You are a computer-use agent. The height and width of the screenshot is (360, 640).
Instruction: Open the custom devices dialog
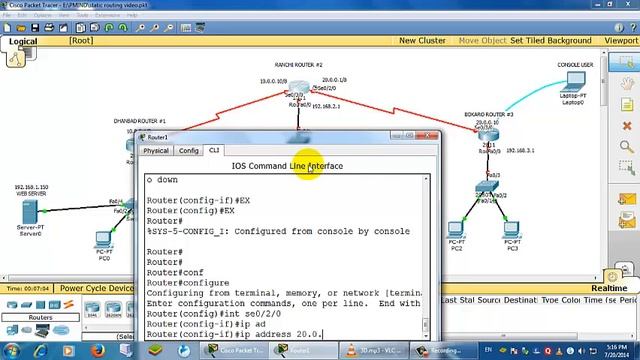click(x=200, y=28)
